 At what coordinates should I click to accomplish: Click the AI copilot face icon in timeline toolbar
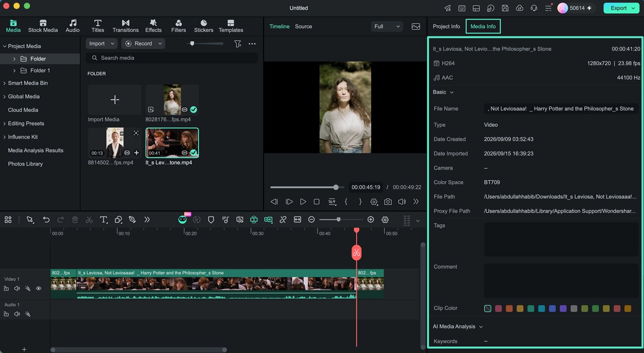tap(183, 220)
